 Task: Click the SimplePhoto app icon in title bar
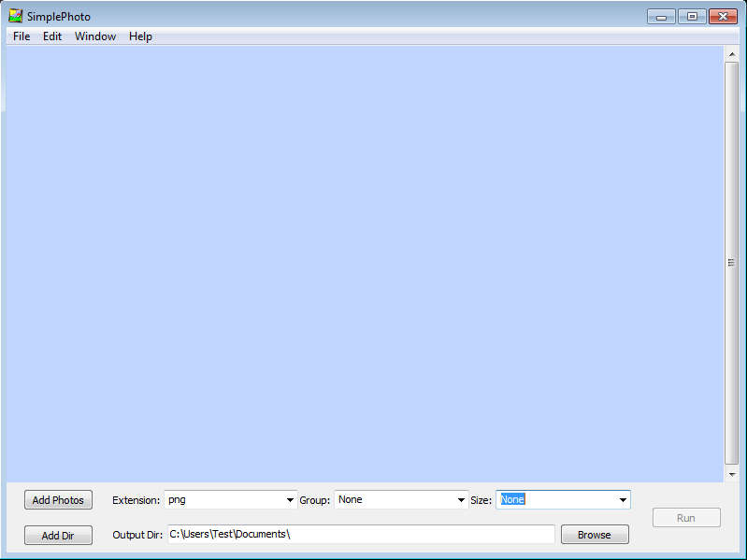[x=15, y=16]
